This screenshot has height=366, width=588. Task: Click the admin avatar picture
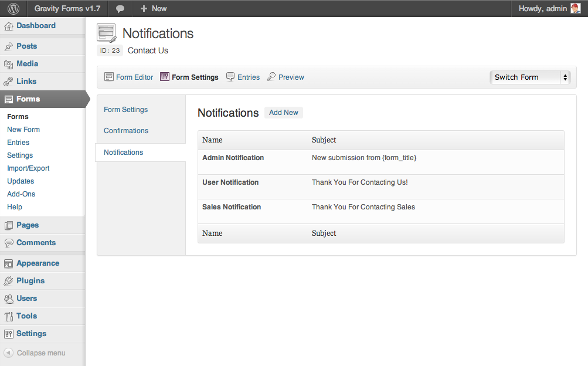click(575, 8)
